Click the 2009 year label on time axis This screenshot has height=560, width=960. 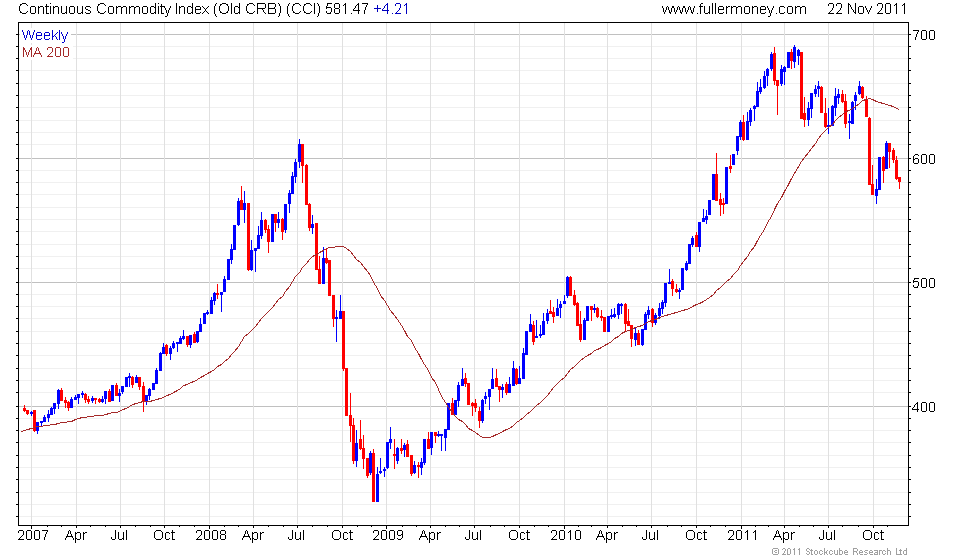(x=388, y=536)
